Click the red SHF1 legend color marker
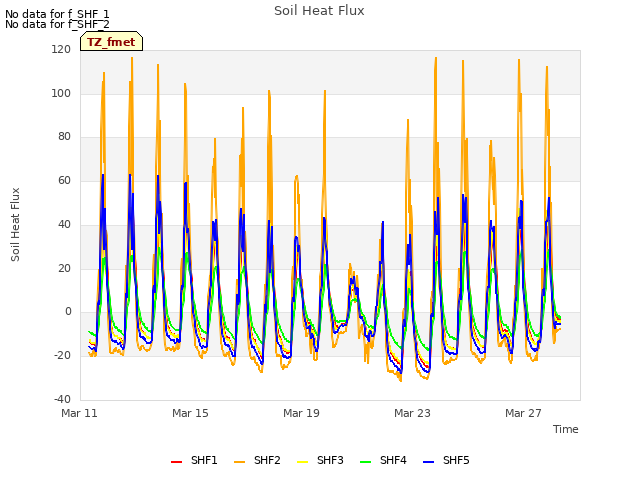 [x=176, y=462]
